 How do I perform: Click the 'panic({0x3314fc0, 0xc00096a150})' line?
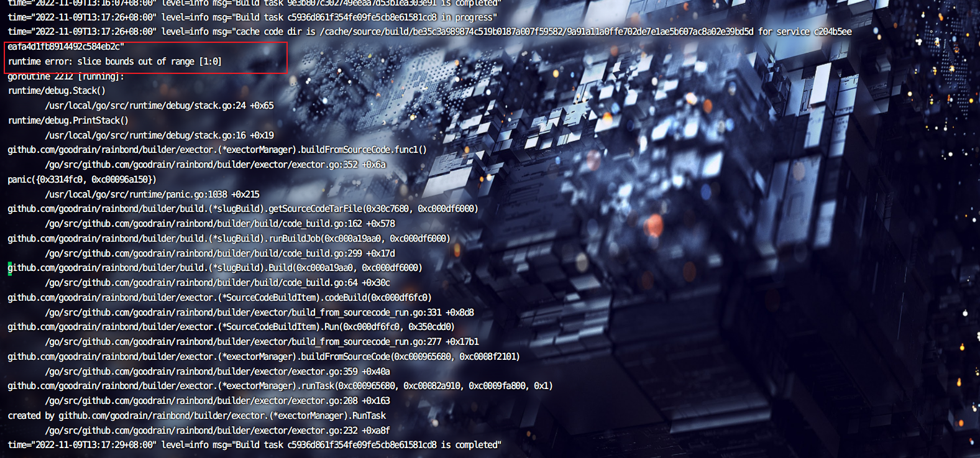coord(82,180)
